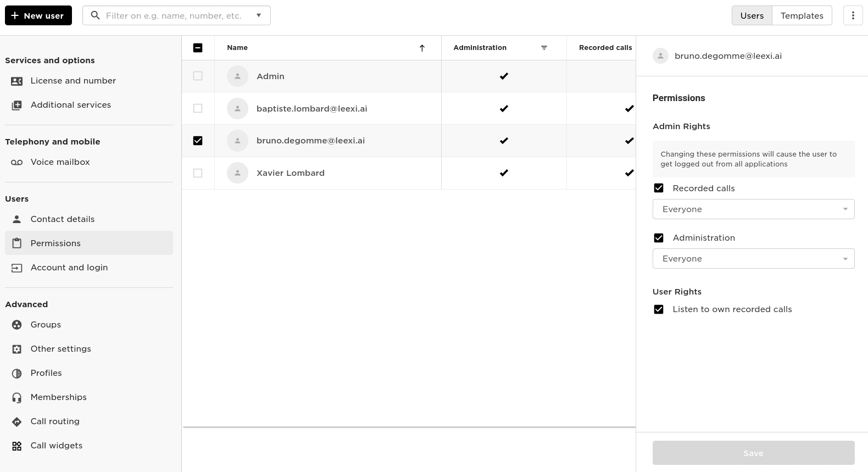Click the three-dot more options icon
The image size is (868, 472).
[853, 15]
